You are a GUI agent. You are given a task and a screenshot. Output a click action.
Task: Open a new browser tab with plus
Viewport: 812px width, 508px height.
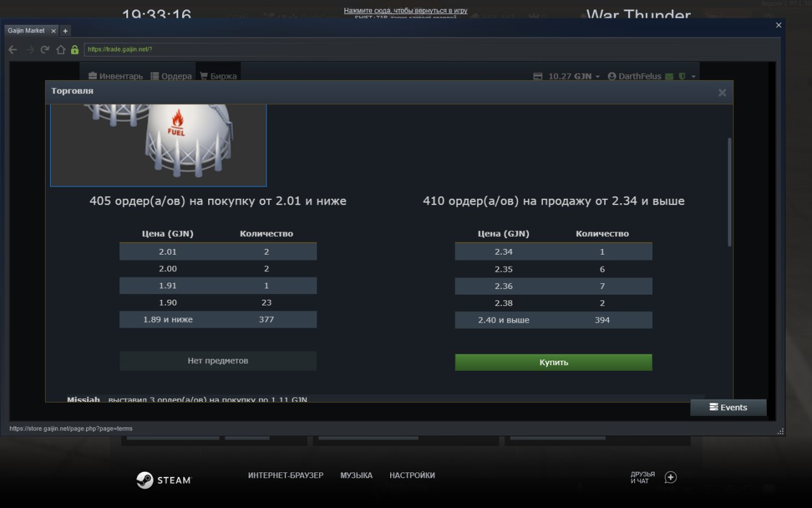[x=65, y=30]
